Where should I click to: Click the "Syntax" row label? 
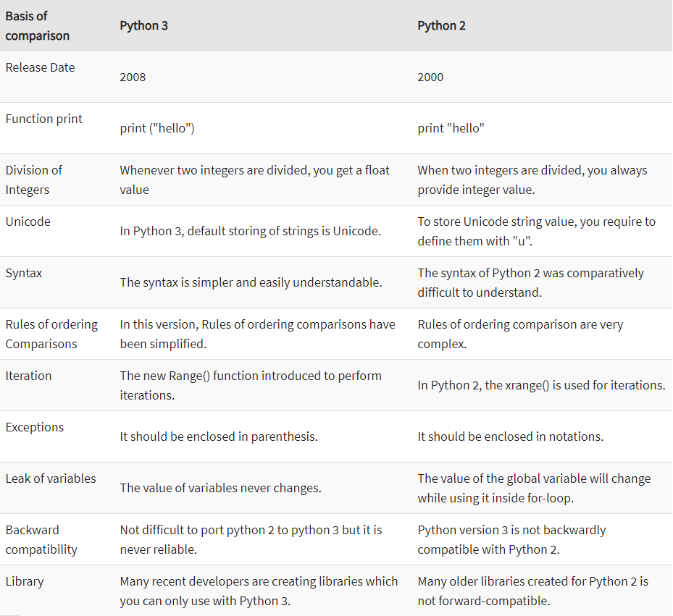(x=24, y=273)
